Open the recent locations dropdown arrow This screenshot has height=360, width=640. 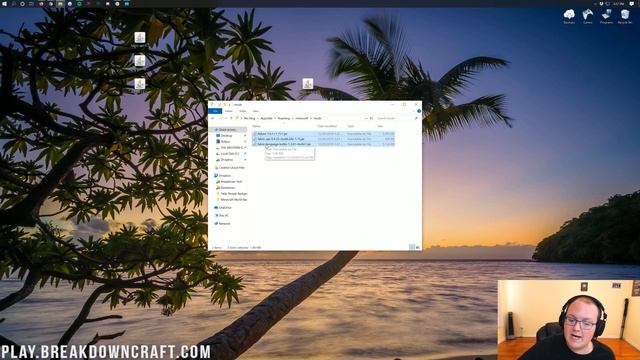click(x=226, y=118)
